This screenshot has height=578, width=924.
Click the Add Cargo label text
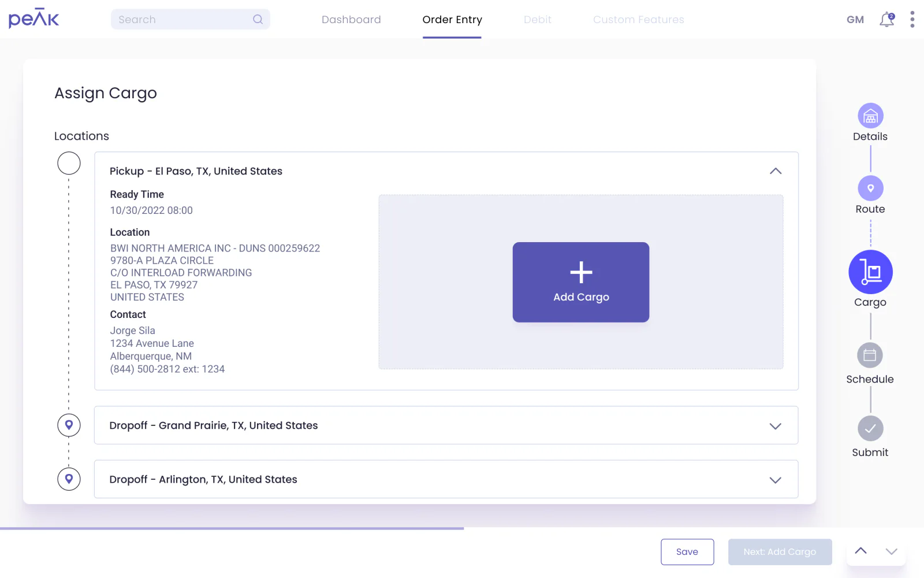pos(581,297)
